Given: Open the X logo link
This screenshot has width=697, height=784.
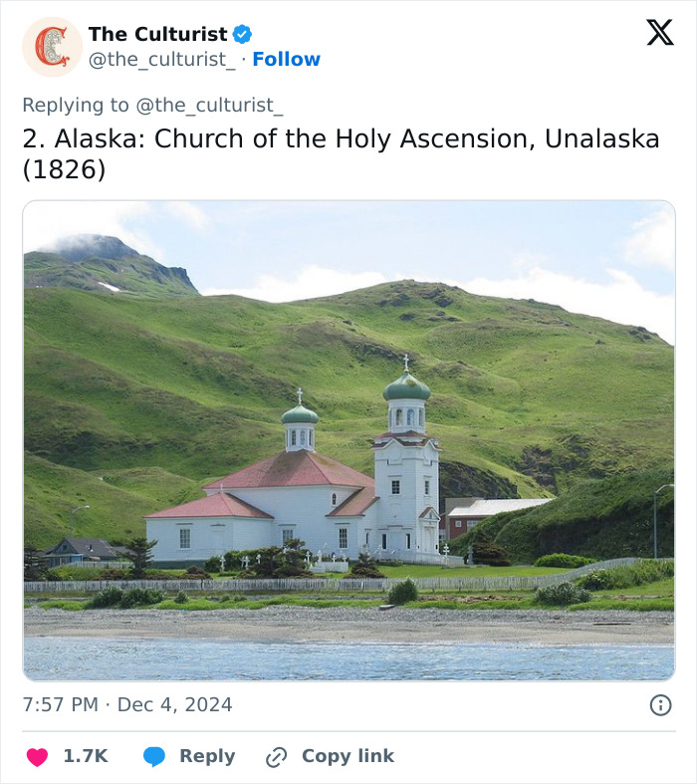Looking at the screenshot, I should click(x=659, y=34).
